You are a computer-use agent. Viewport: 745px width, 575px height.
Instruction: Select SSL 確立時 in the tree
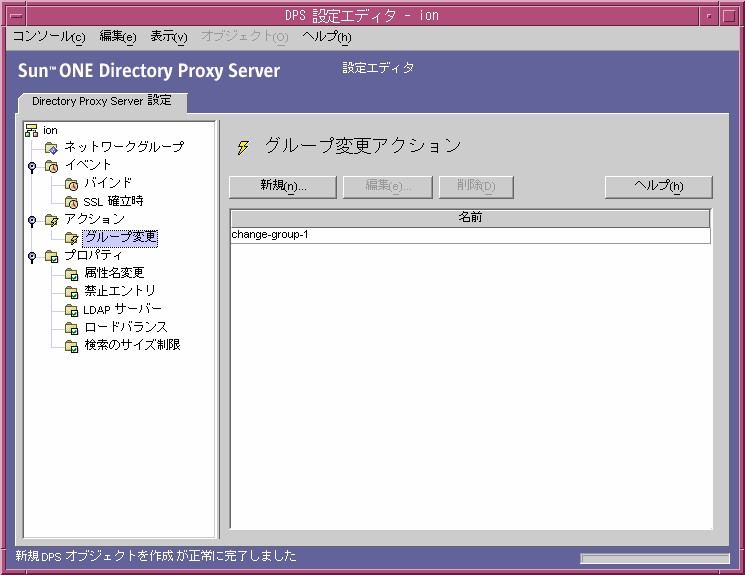113,201
